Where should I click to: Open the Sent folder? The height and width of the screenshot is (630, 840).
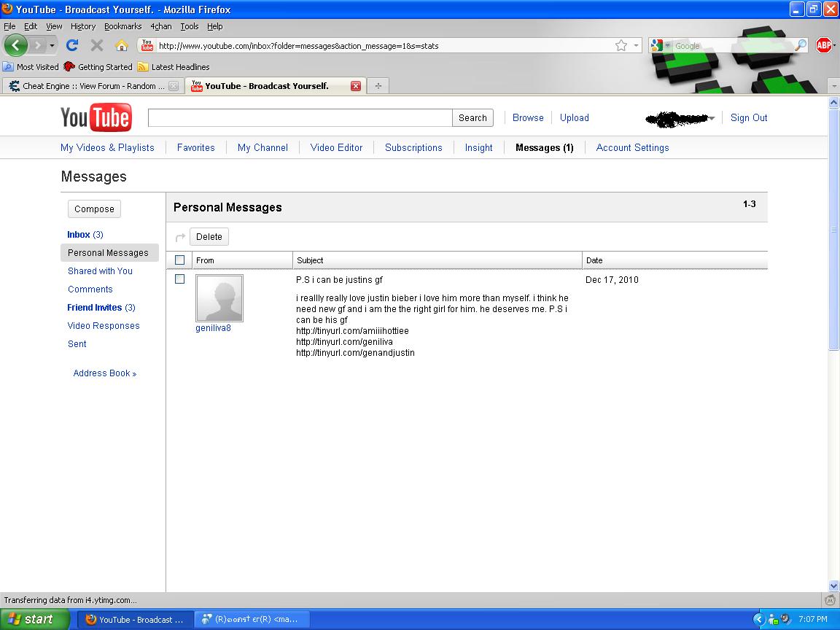[x=77, y=344]
